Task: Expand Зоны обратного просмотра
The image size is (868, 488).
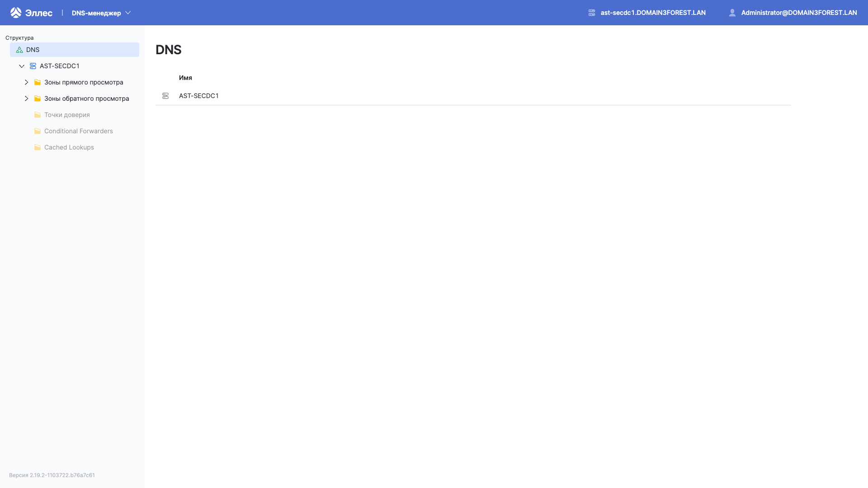Action: (x=26, y=99)
